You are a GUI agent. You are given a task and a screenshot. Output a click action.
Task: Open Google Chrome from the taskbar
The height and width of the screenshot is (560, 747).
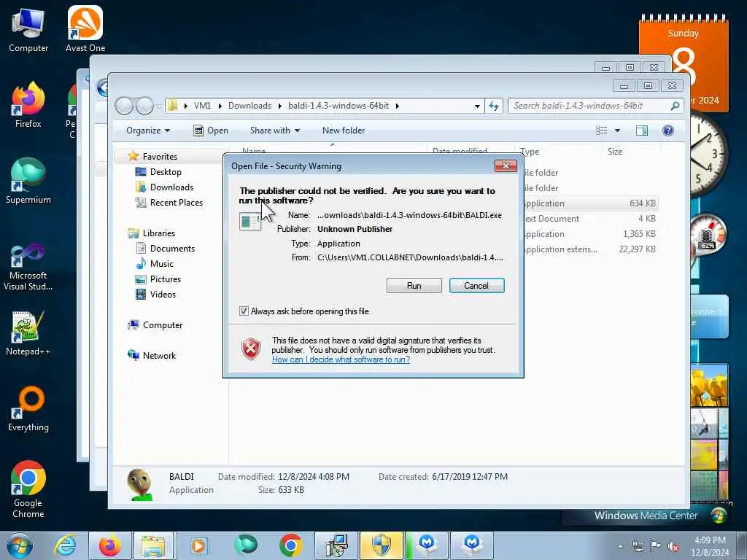290,545
